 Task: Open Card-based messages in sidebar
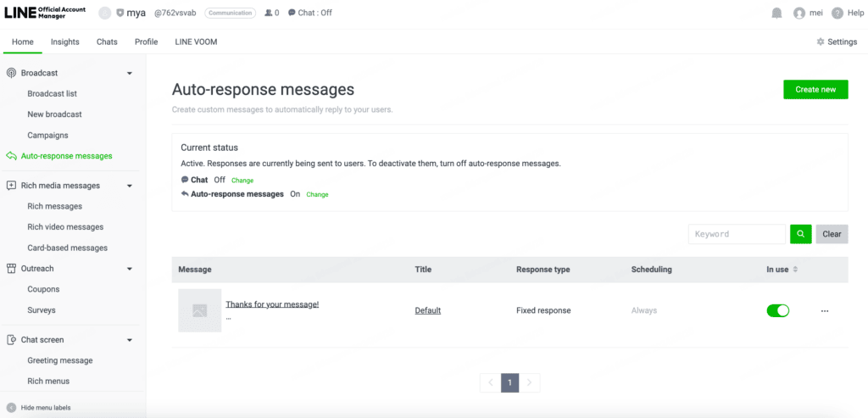(x=68, y=248)
